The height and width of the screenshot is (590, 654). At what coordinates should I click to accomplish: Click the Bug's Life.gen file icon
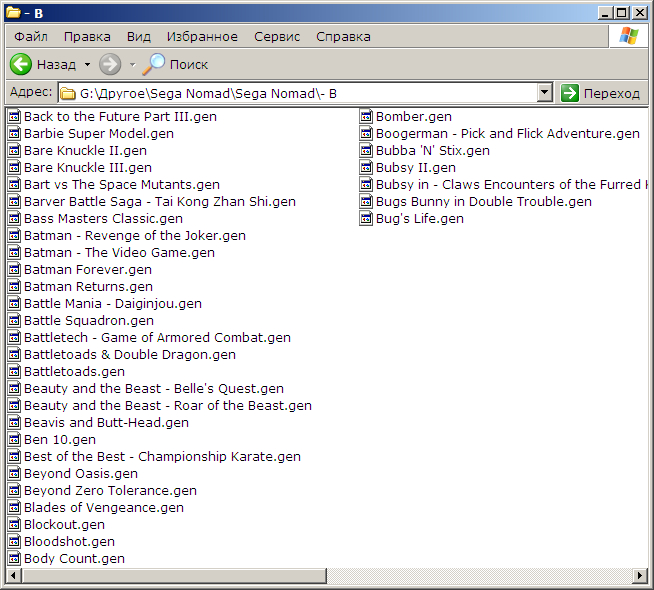(x=366, y=219)
